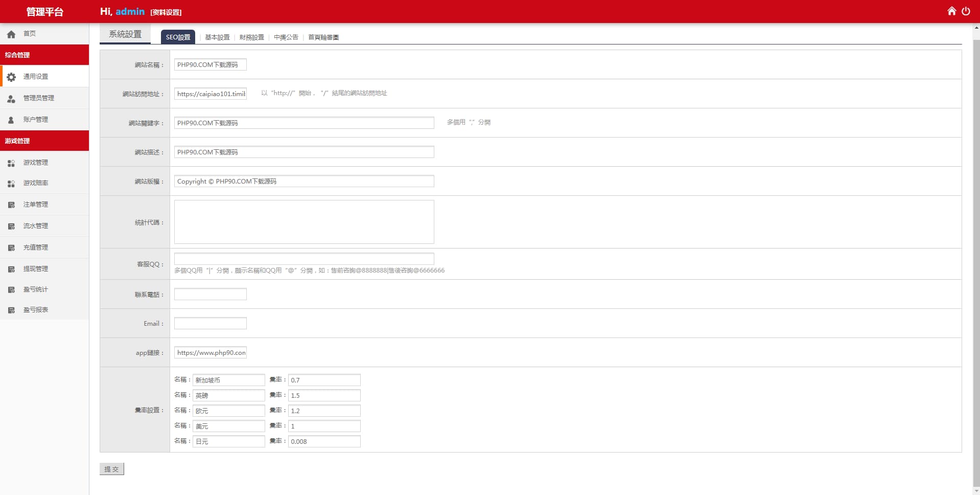Open the 財務設置 tab
The height and width of the screenshot is (495, 980).
(251, 37)
